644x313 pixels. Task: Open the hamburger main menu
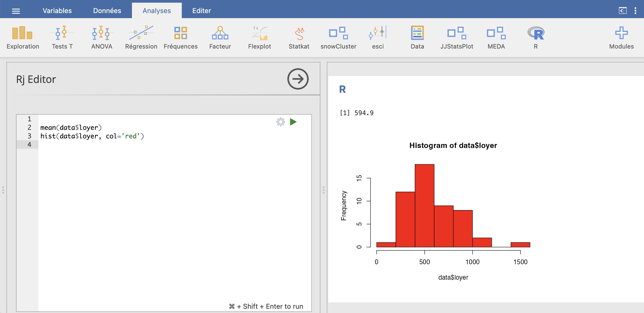pyautogui.click(x=16, y=11)
